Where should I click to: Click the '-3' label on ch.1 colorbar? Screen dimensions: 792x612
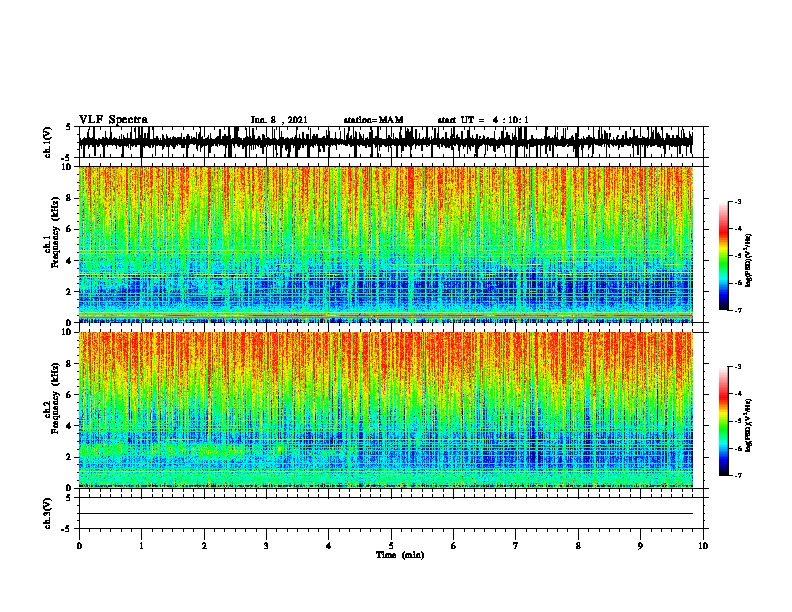click(x=737, y=202)
